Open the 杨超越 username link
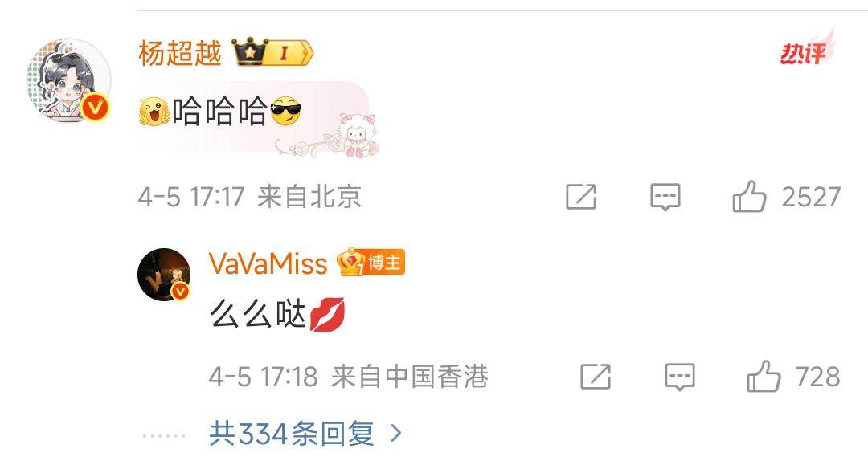This screenshot has width=868, height=461. pyautogui.click(x=180, y=53)
